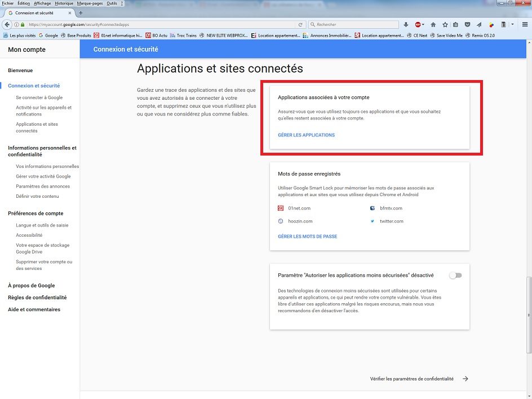Open the Historique menu
This screenshot has height=399, width=532.
click(64, 3)
